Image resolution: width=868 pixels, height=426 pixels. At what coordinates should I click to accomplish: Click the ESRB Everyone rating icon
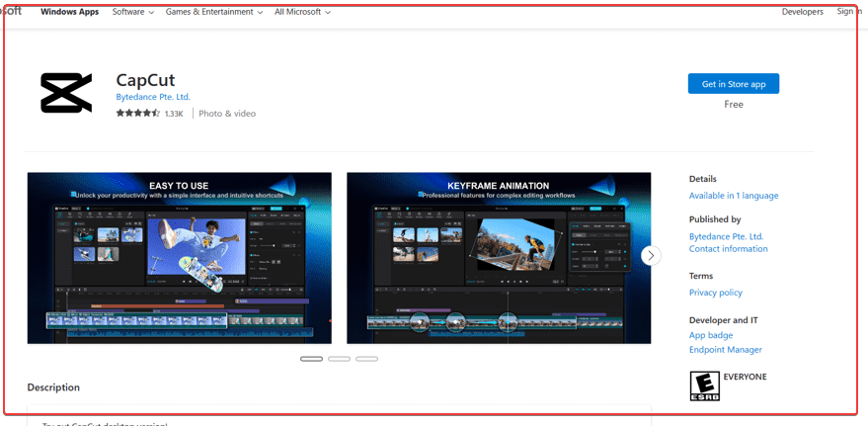coord(704,386)
